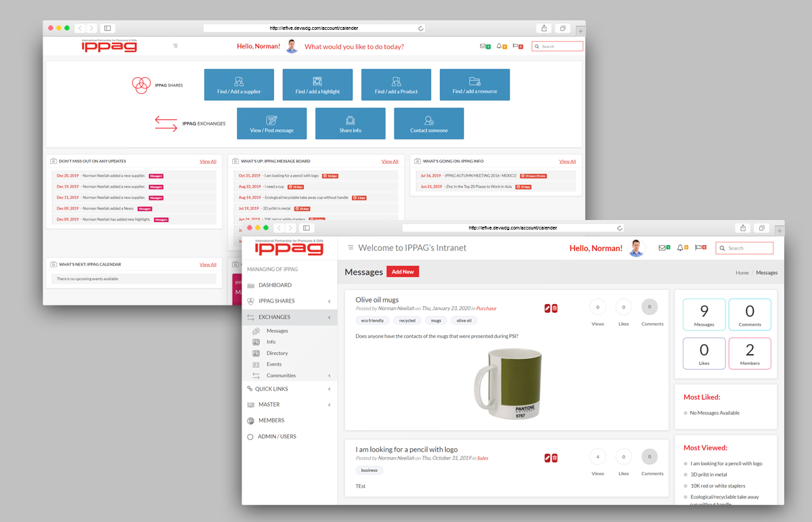812x522 pixels.
Task: Click Norman's avatar in front window header
Action: [x=636, y=248]
